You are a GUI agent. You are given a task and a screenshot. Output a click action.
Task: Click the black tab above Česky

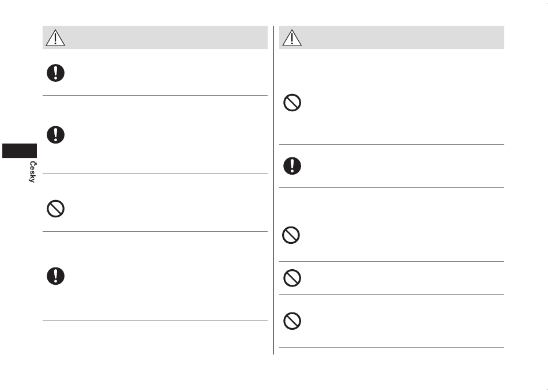click(20, 150)
